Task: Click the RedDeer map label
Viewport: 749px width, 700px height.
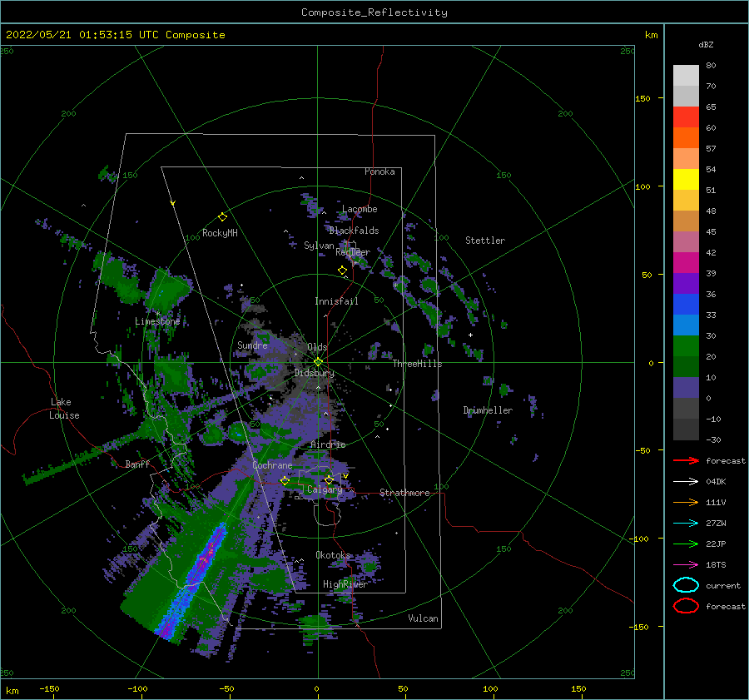Action: [353, 252]
